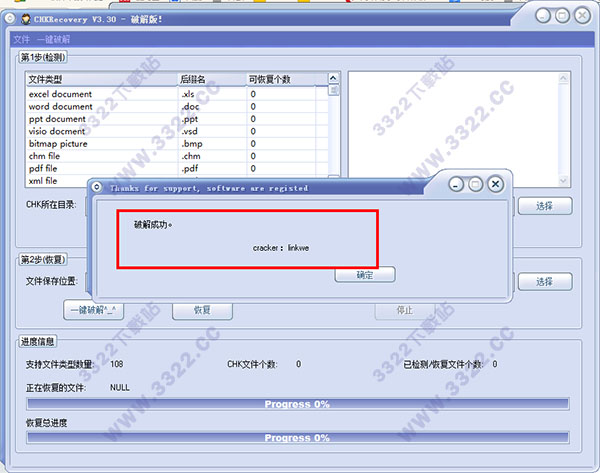Select the word document row
Screen dimensions: 600x473
(x=177, y=107)
